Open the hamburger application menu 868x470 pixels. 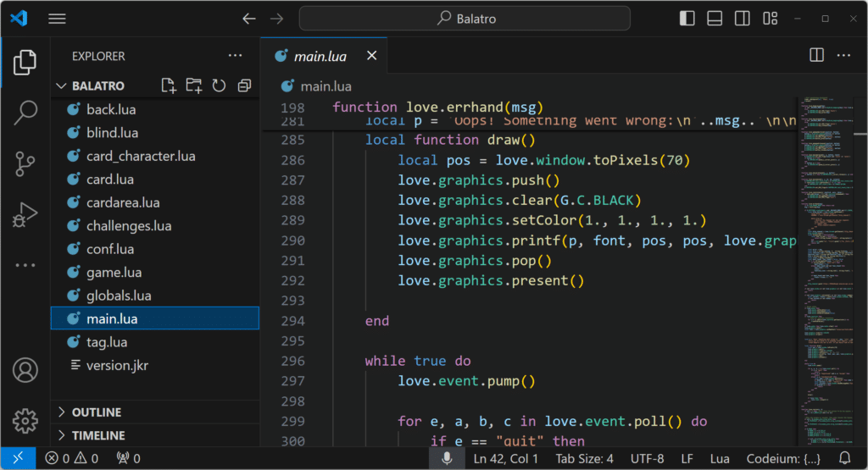[x=57, y=19]
